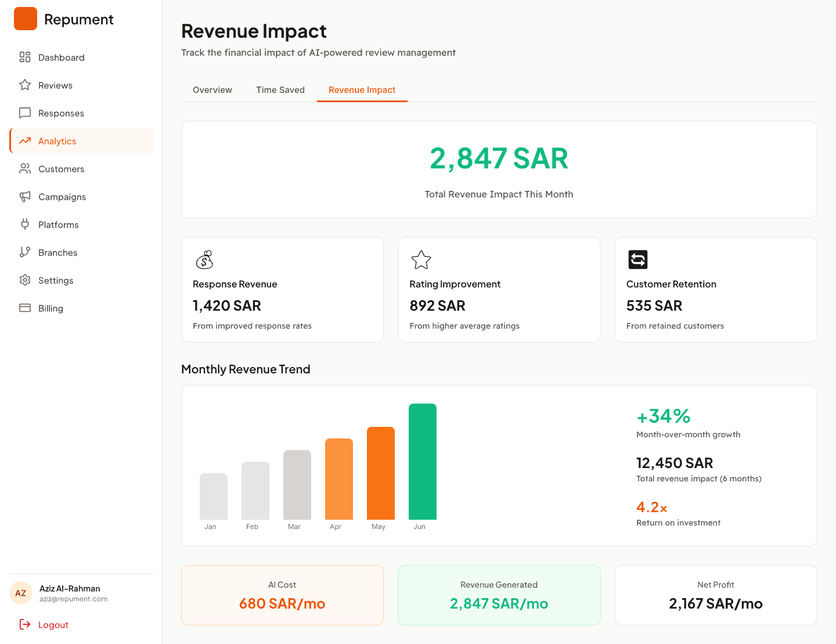Click the +34% growth figure

point(664,416)
